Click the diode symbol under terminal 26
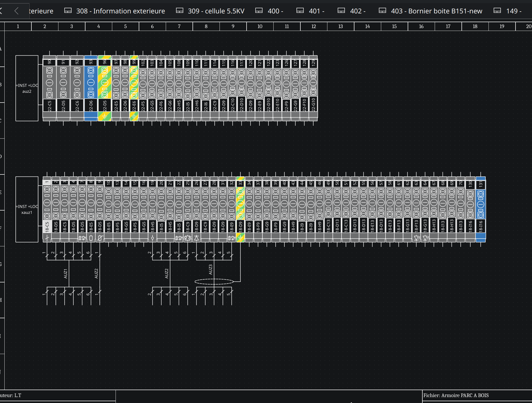Viewport: 532px width, 403px height. point(196,238)
